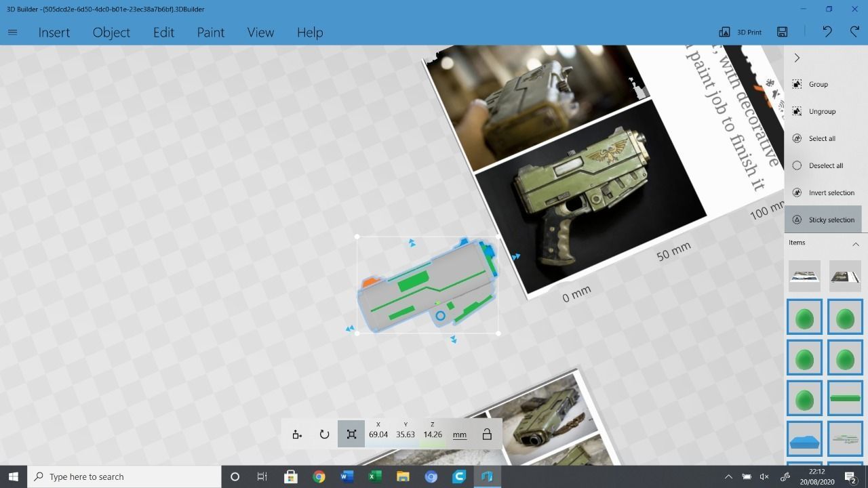
Task: Open the notification center icon
Action: pyautogui.click(x=851, y=476)
